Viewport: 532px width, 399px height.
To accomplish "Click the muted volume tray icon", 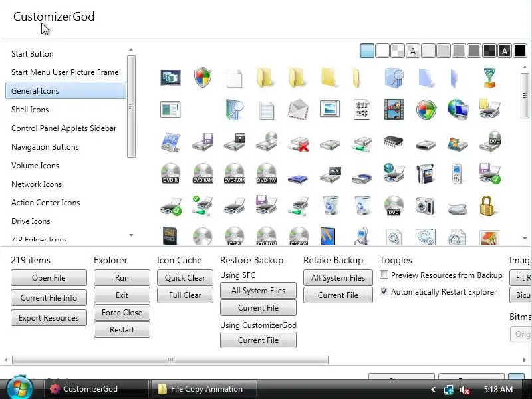I will pos(464,390).
